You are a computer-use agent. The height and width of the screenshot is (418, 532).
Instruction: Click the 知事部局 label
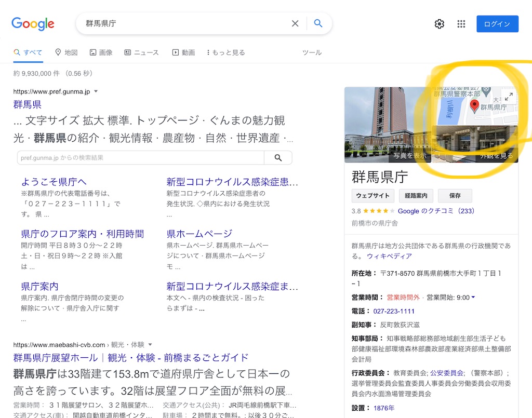[367, 339]
